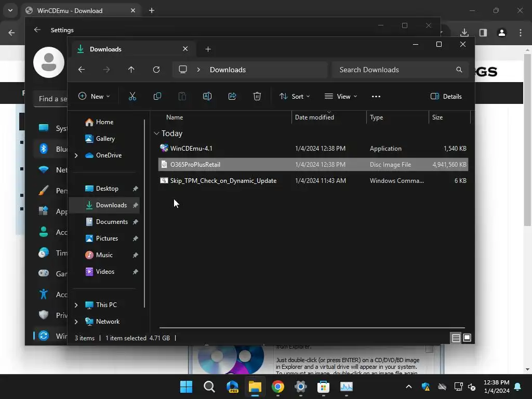Select Skip_TPM_Check_on_Dynamic_Update file
Viewport: 532px width, 399px height.
pos(313,181)
